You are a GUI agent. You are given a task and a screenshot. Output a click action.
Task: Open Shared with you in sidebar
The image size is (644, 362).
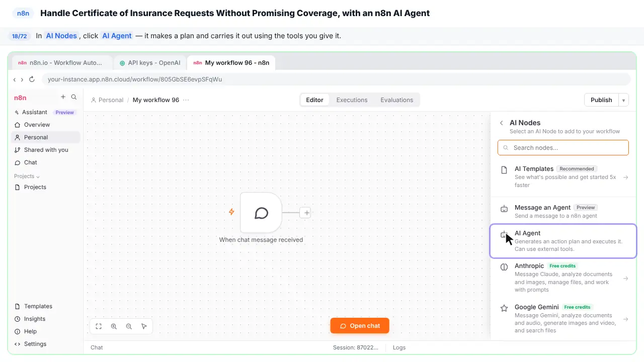click(x=45, y=150)
